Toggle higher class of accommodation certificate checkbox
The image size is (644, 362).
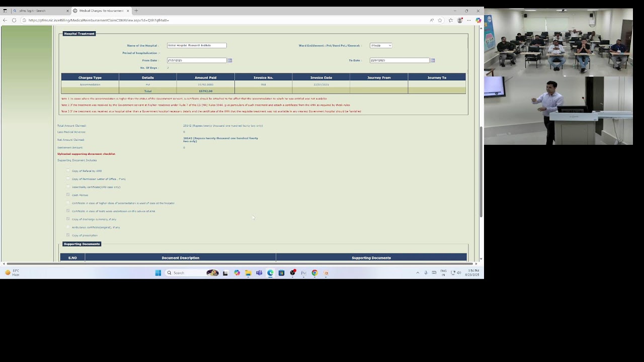click(68, 203)
